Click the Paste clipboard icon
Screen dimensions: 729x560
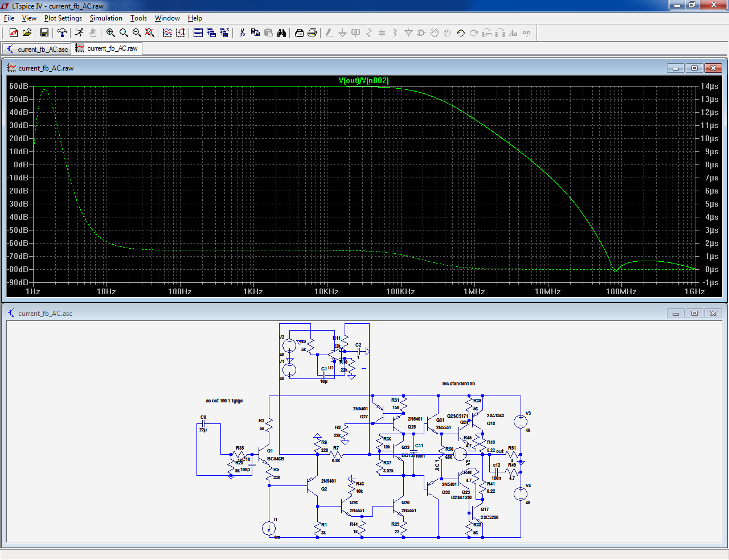coord(268,33)
